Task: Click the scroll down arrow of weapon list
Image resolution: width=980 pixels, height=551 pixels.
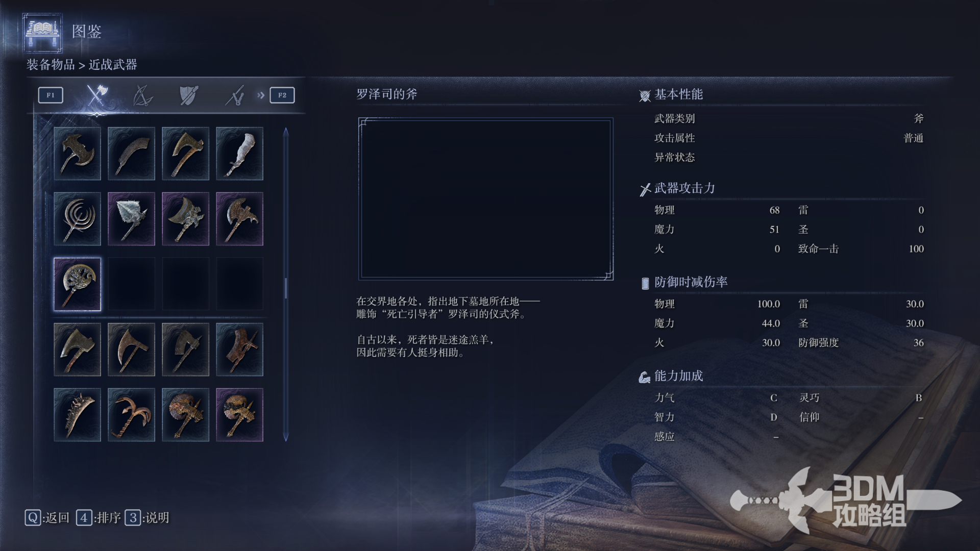Action: 286,437
